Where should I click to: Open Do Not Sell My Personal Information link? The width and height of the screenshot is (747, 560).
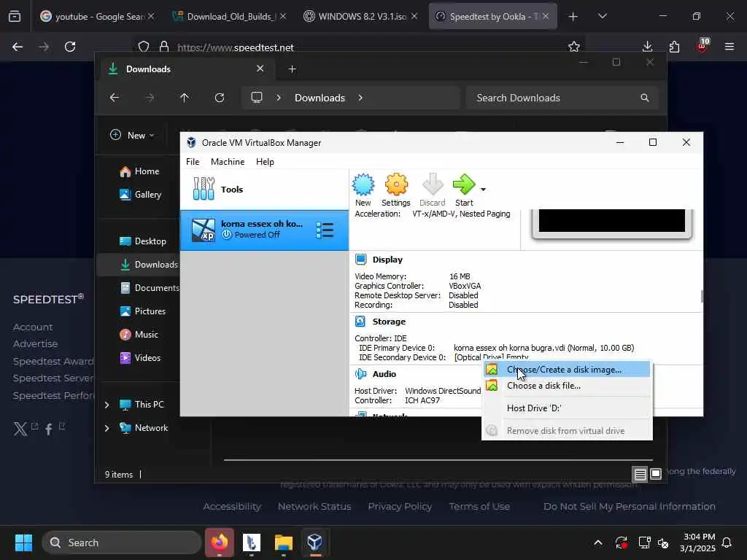click(x=630, y=507)
